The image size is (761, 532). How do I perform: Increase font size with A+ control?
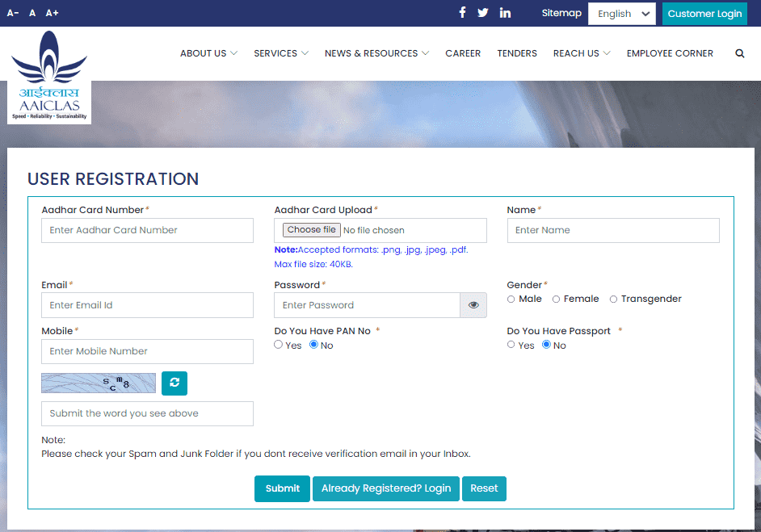point(52,13)
